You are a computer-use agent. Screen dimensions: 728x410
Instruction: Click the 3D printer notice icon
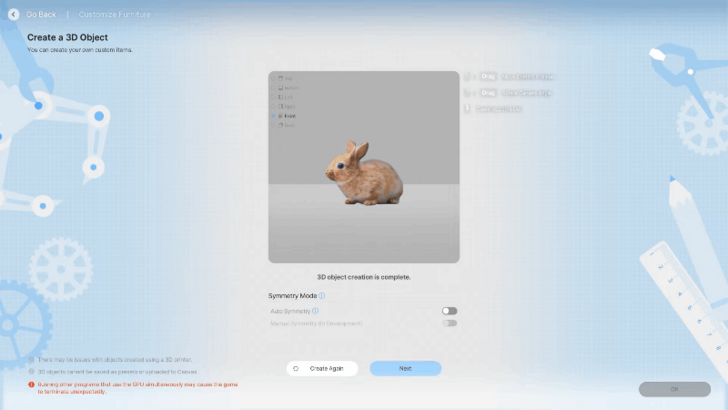pyautogui.click(x=32, y=359)
